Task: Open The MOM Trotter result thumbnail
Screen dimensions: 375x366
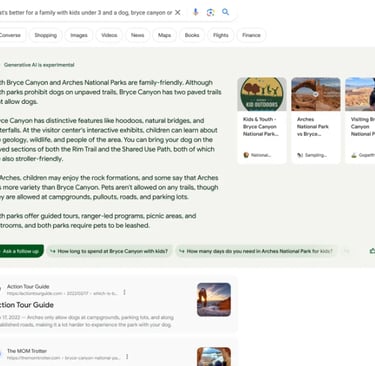Action: click(214, 356)
